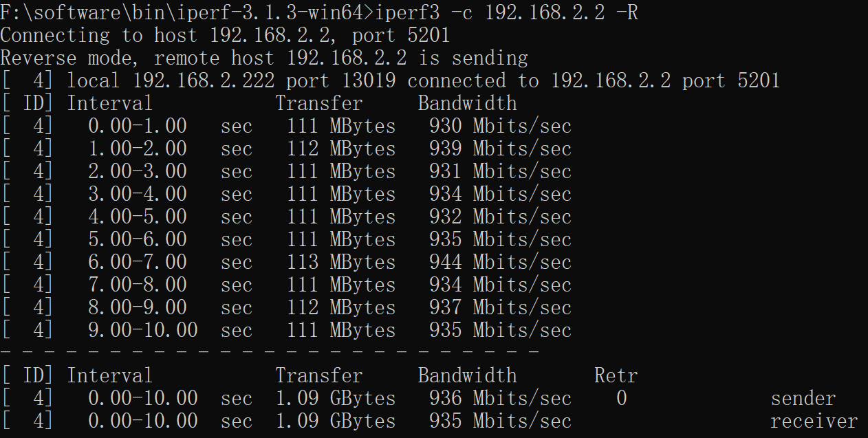
Task: Click the "Reverse mode" status line
Action: tap(264, 58)
